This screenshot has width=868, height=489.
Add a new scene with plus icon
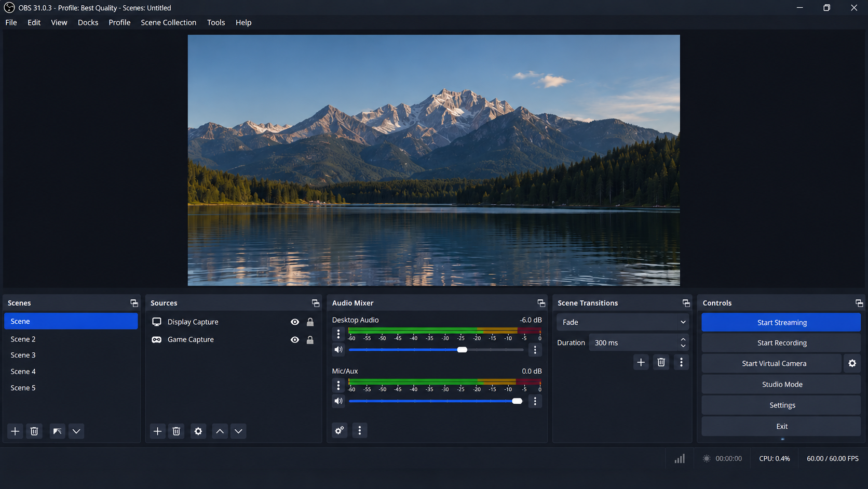click(15, 431)
